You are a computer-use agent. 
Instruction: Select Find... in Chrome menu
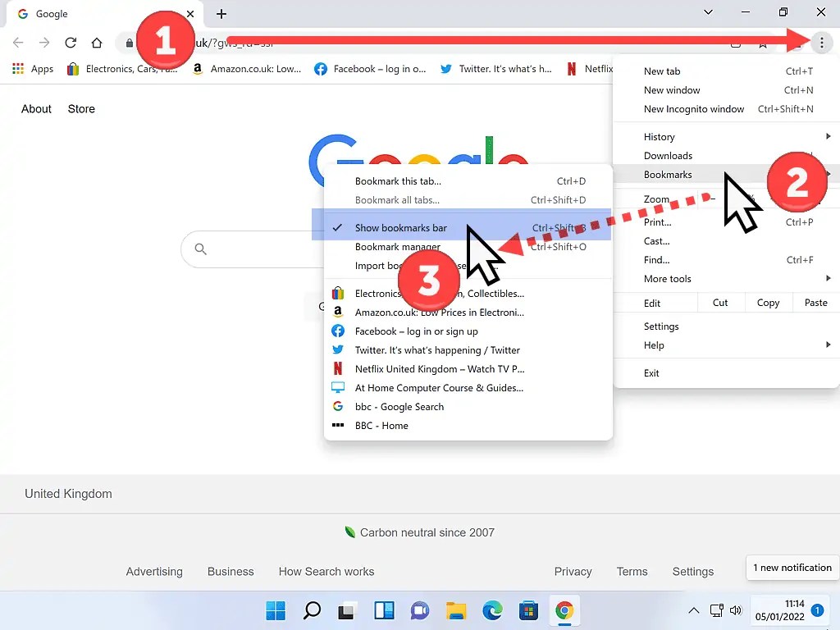coord(726,259)
